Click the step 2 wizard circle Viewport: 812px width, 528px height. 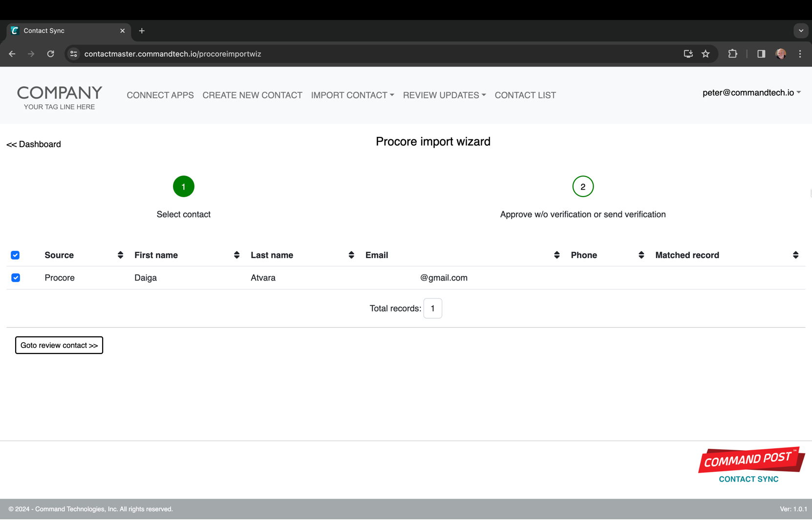582,187
